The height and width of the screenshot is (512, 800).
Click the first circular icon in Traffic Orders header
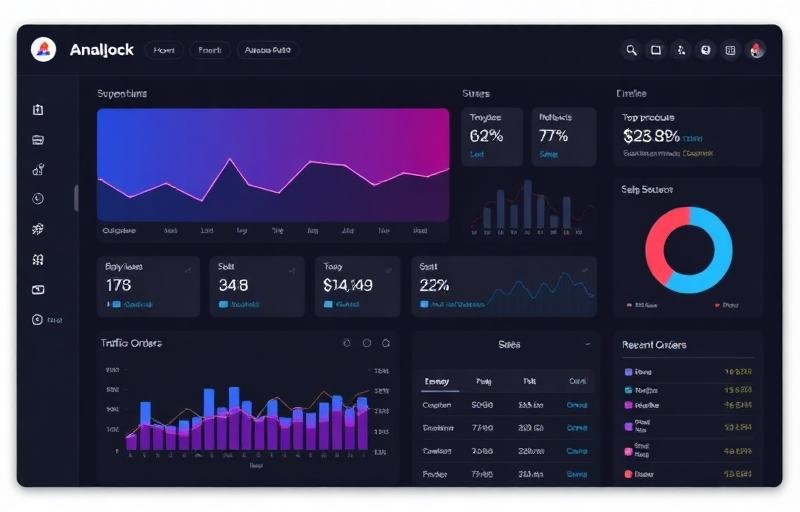pyautogui.click(x=347, y=343)
